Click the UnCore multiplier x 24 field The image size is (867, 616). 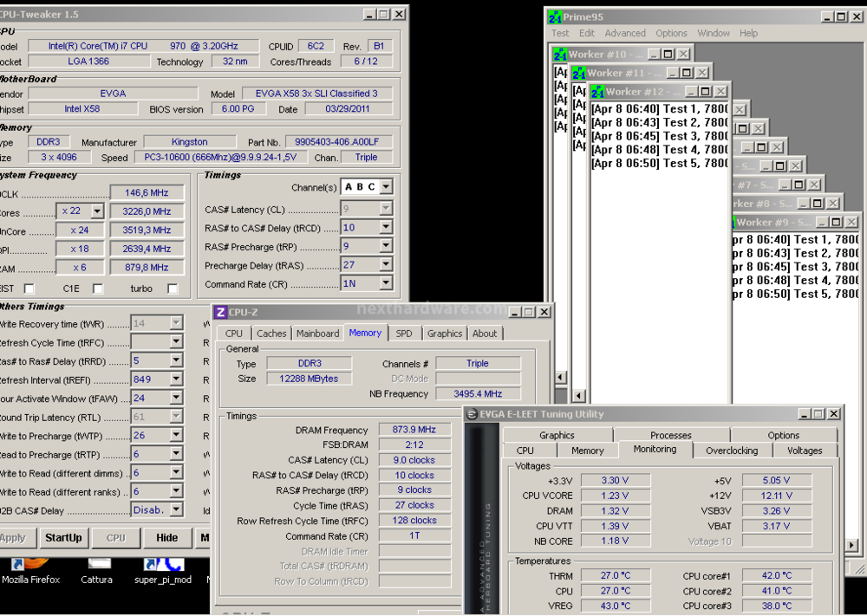pos(80,230)
